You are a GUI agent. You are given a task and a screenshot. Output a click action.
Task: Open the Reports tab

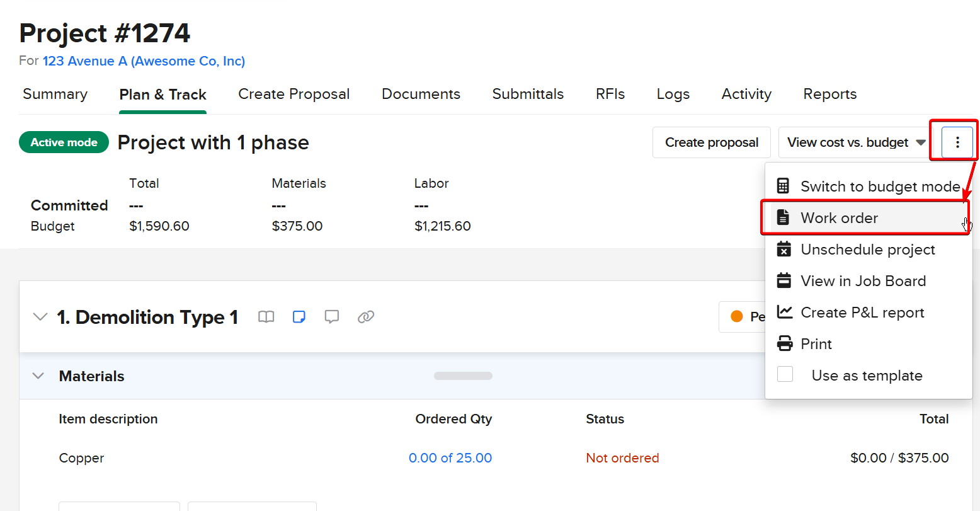click(829, 94)
